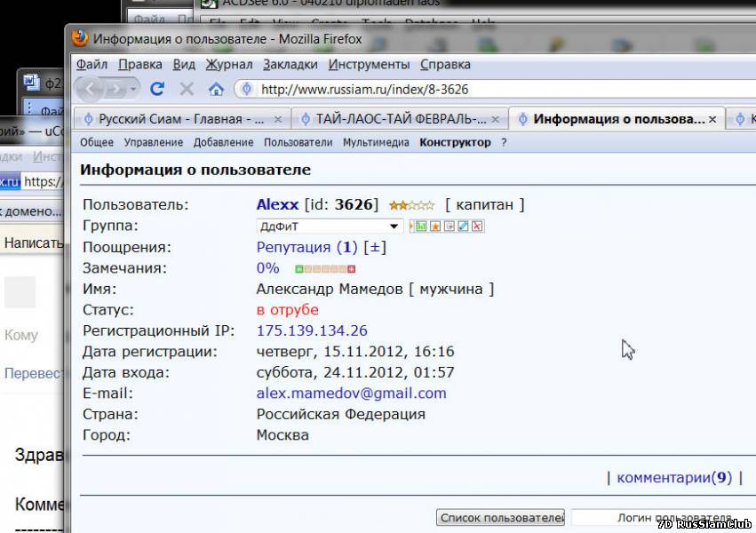Go to the home page via house icon

coord(216,89)
